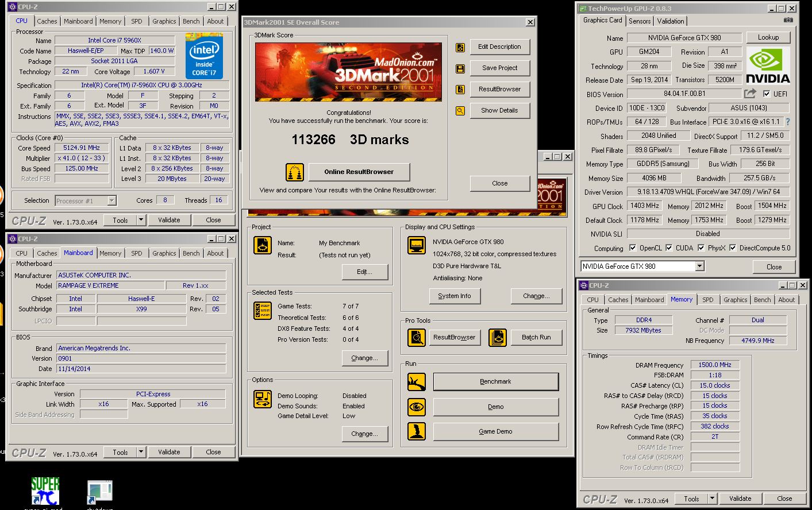Image resolution: width=812 pixels, height=510 pixels.
Task: Click the Pro Tools ResultBrowser magnifier icon
Action: (x=416, y=338)
